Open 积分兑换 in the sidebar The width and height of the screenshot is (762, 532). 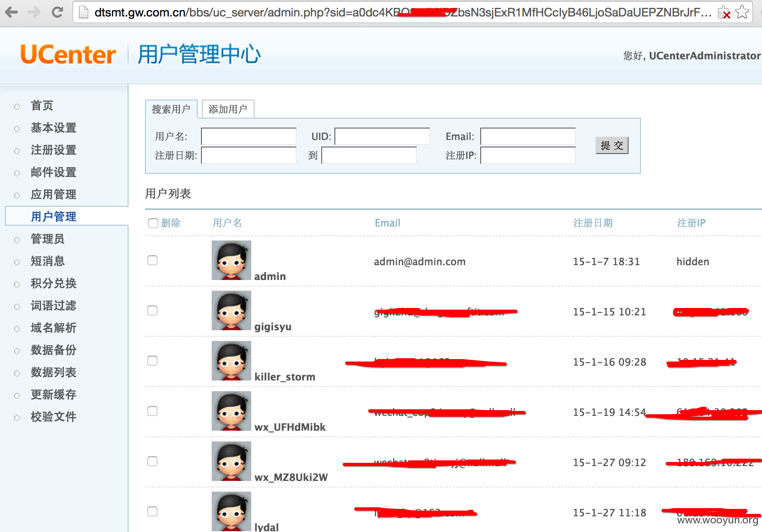coord(54,284)
